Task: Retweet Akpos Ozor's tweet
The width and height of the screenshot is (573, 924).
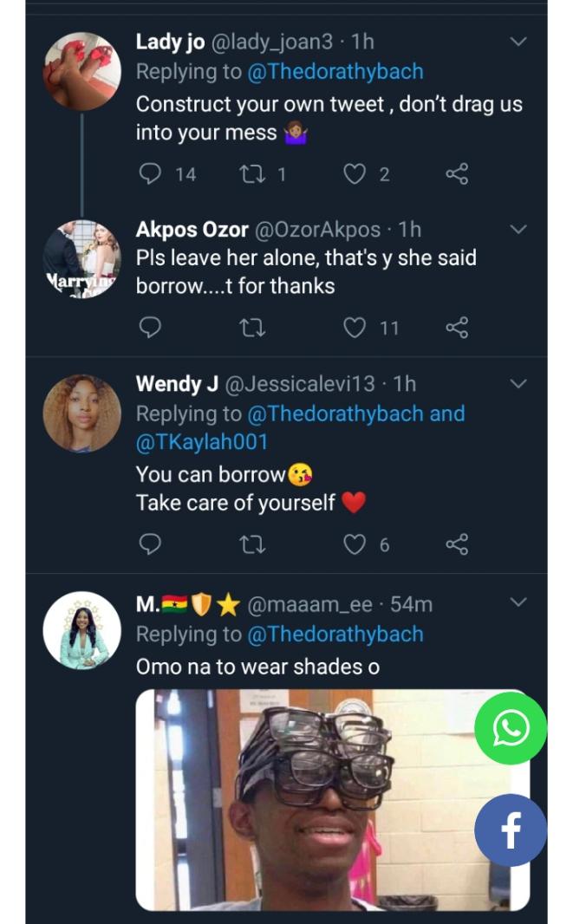Action: click(252, 328)
